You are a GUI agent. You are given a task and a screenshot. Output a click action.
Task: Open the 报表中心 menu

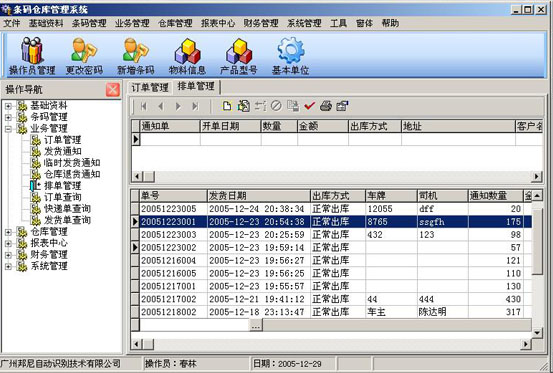point(218,23)
